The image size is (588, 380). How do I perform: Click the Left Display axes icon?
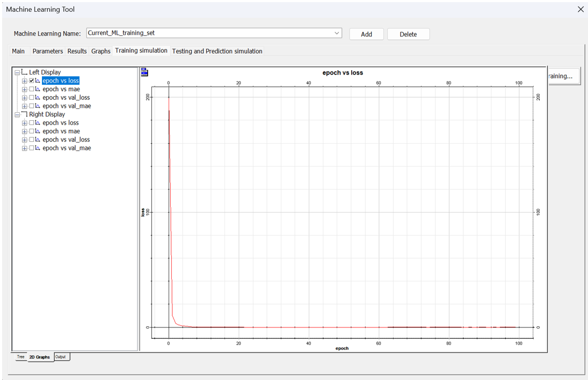(x=24, y=72)
